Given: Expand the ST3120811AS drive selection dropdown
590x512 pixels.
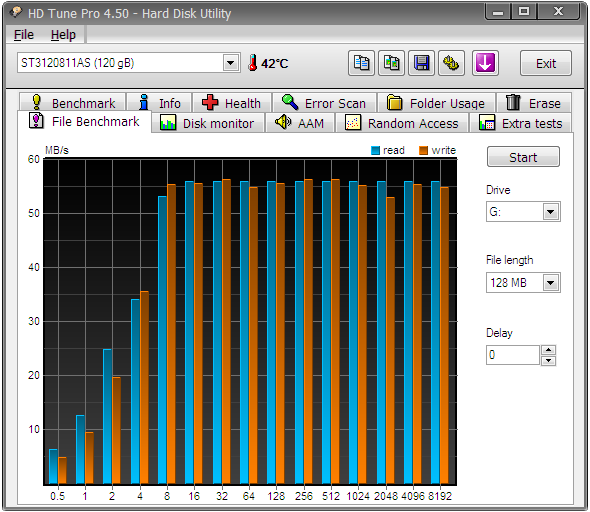Looking at the screenshot, I should click(x=231, y=63).
